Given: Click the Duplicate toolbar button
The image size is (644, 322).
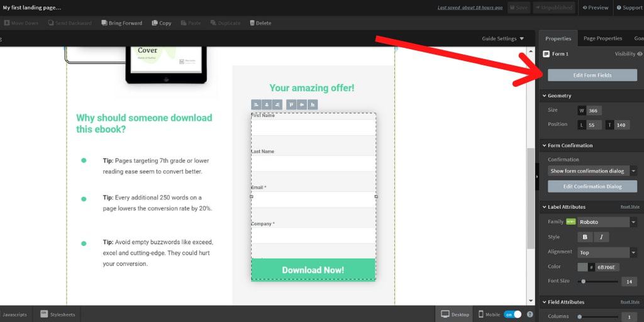Looking at the screenshot, I should [x=225, y=23].
